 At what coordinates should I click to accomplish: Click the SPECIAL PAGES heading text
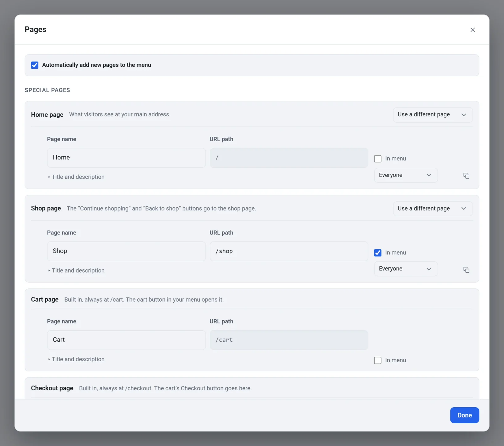47,90
